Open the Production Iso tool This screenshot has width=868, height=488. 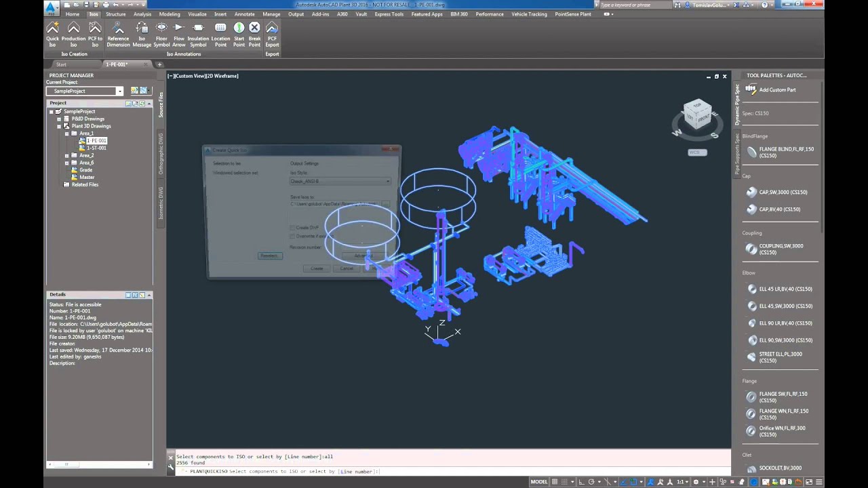point(73,34)
